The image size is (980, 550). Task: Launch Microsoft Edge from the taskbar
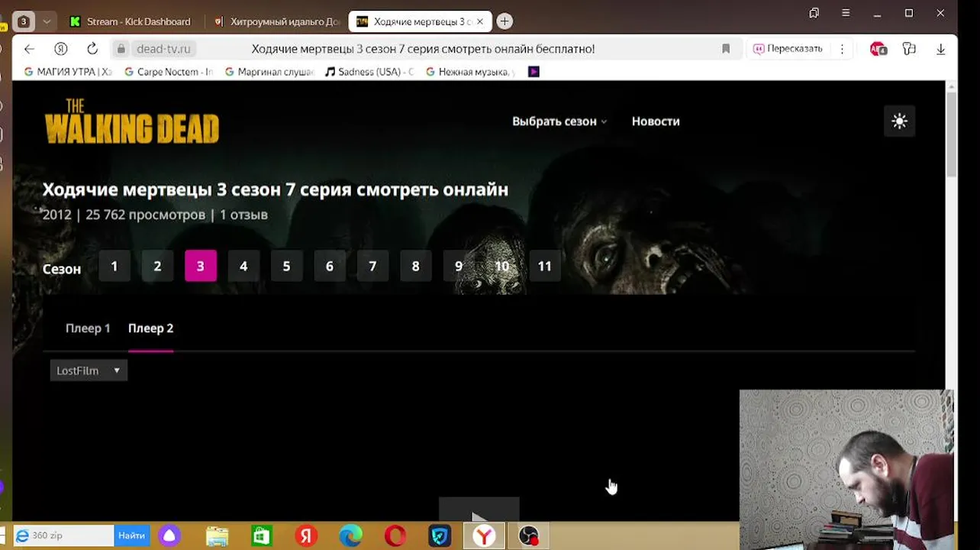350,536
